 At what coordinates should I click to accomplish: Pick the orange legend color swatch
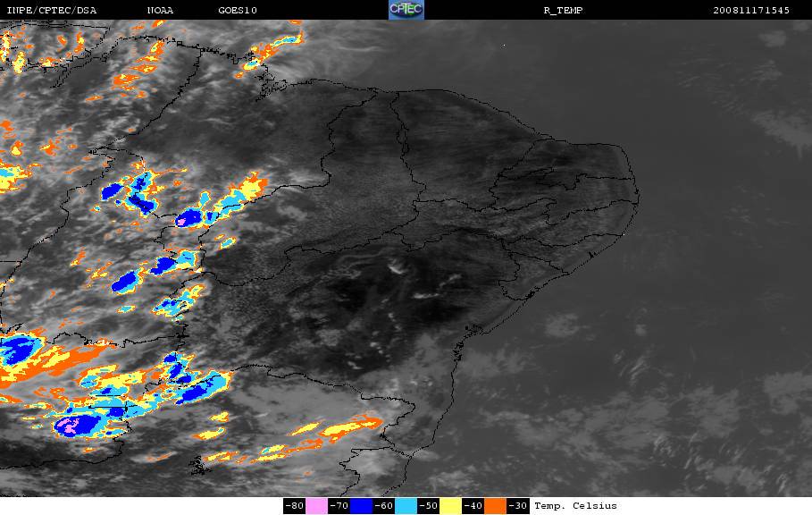pyautogui.click(x=496, y=506)
